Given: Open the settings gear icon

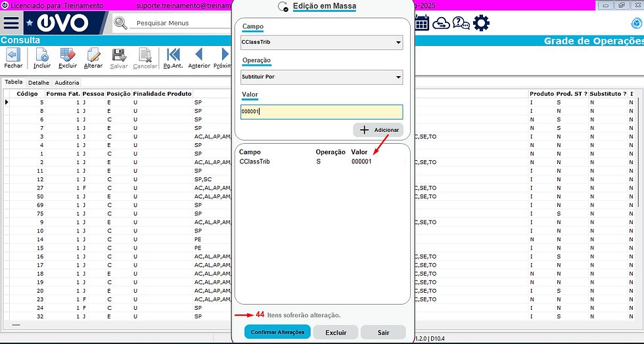Looking at the screenshot, I should click(481, 23).
